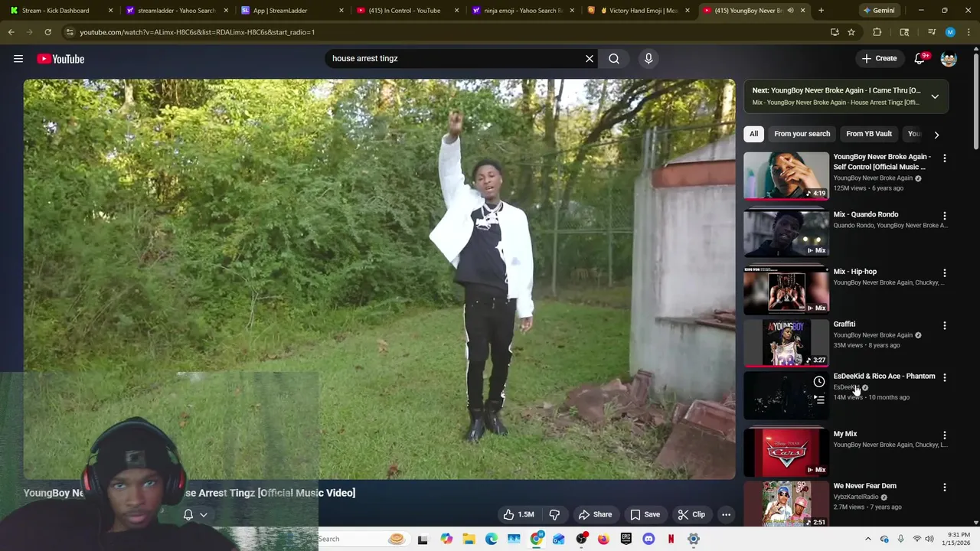Open Netflix from the taskbar
The image size is (980, 551).
click(671, 539)
